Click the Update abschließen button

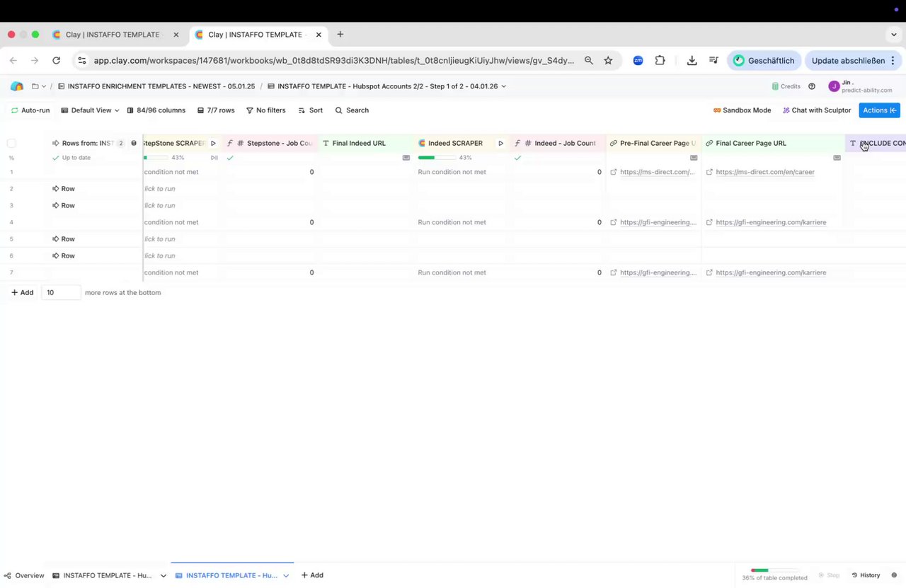click(x=853, y=61)
